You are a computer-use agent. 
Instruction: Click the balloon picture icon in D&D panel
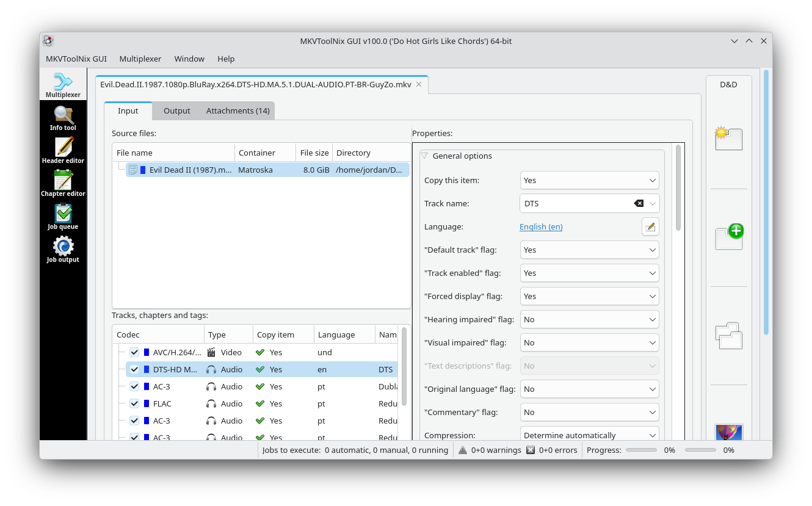pos(728,432)
